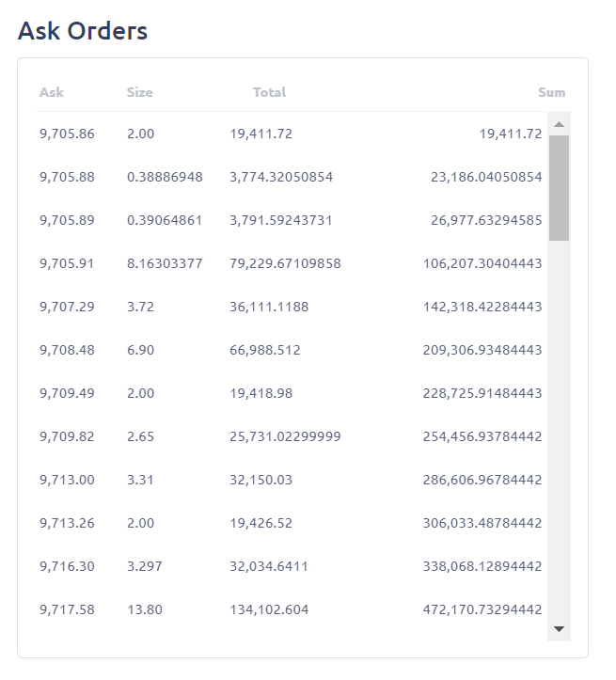The image size is (616, 680).
Task: Select the 9,705.88 ask row
Action: (x=291, y=177)
